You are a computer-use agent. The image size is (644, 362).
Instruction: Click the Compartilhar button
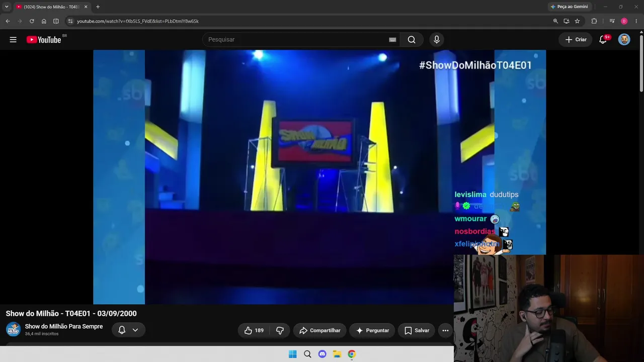coord(320,330)
